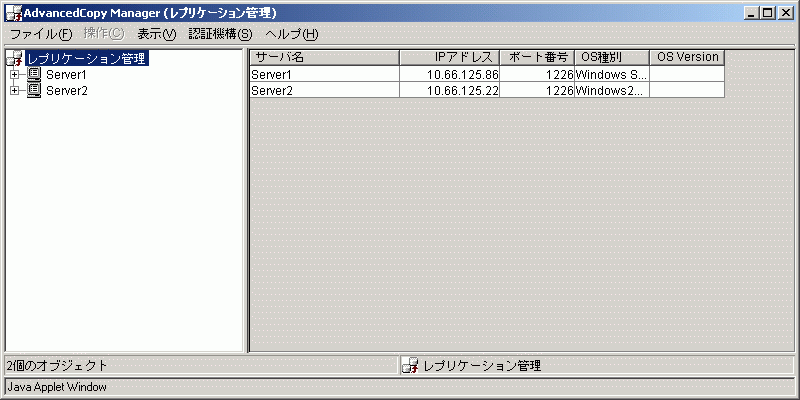Click the status bar replication management icon
The width and height of the screenshot is (800, 400).
pyautogui.click(x=411, y=365)
